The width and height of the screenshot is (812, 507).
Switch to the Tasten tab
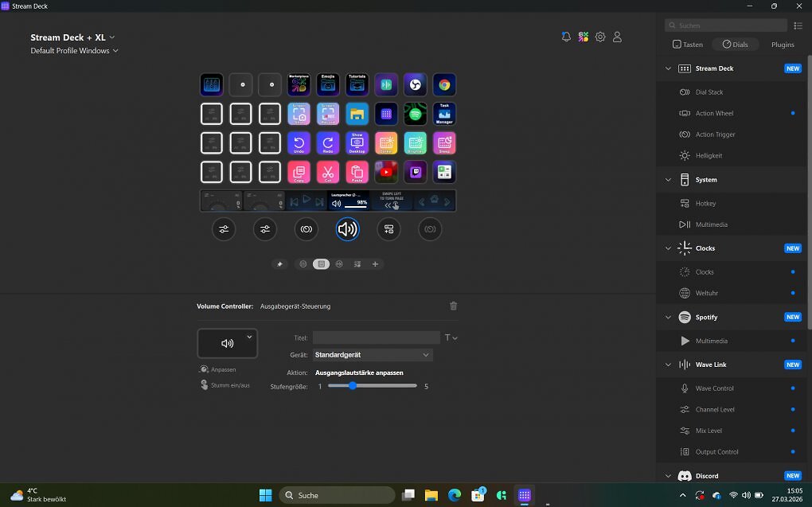click(688, 45)
